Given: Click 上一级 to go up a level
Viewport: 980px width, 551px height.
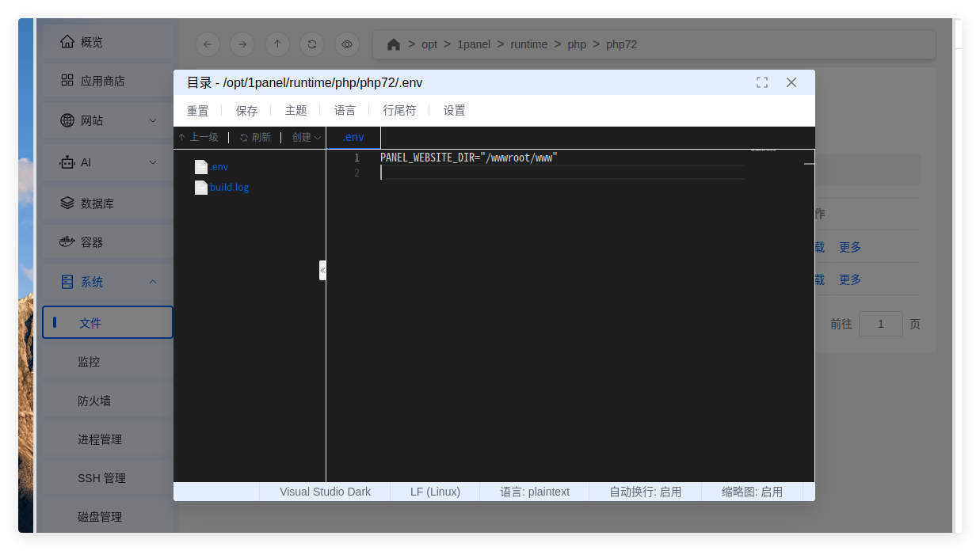Looking at the screenshot, I should pyautogui.click(x=198, y=138).
